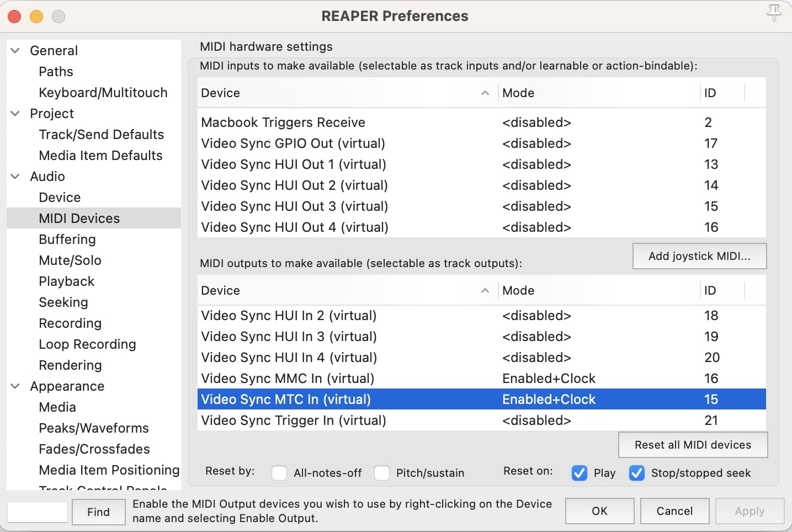Click Enabled+Clock mode of MMC In row
792x532 pixels.
tap(549, 379)
